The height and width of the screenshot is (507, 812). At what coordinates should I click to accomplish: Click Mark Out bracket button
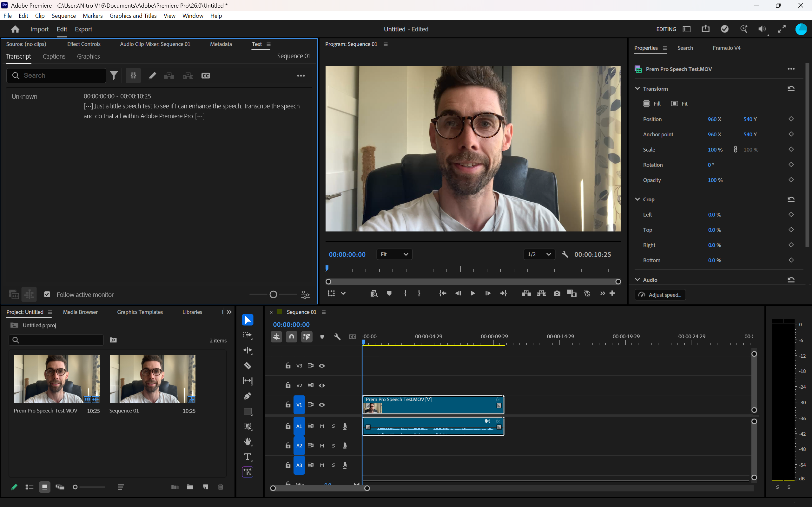419,293
